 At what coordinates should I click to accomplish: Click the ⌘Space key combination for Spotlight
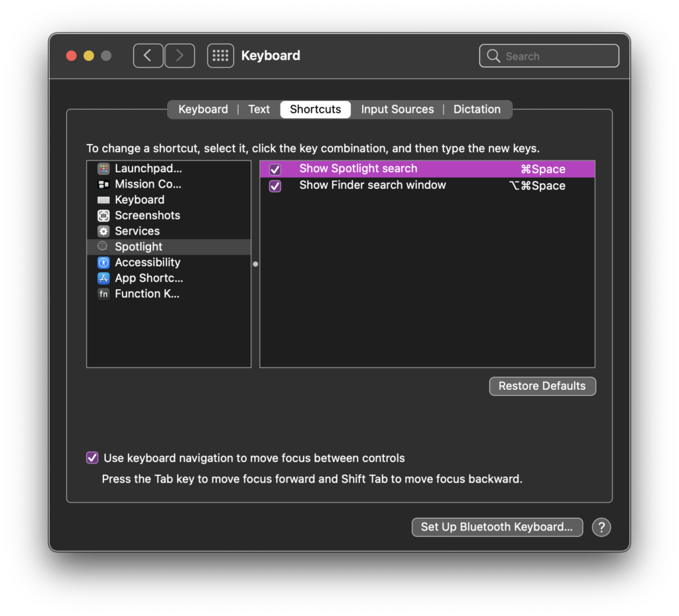(x=542, y=169)
